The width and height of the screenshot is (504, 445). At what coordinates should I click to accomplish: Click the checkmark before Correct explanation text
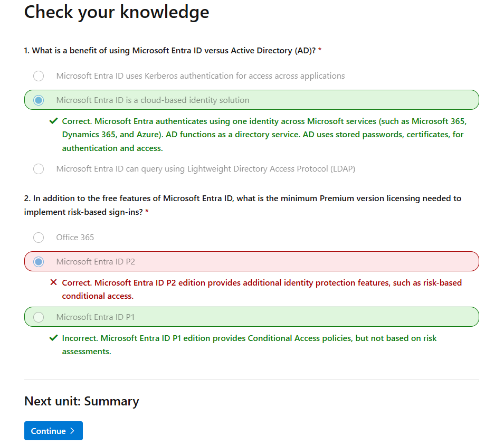[x=53, y=120]
